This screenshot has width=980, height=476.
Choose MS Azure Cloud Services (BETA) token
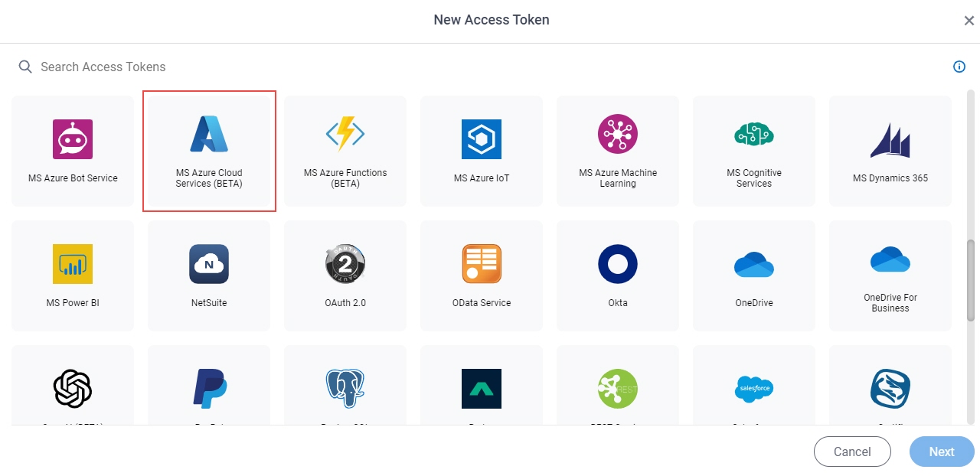point(209,151)
